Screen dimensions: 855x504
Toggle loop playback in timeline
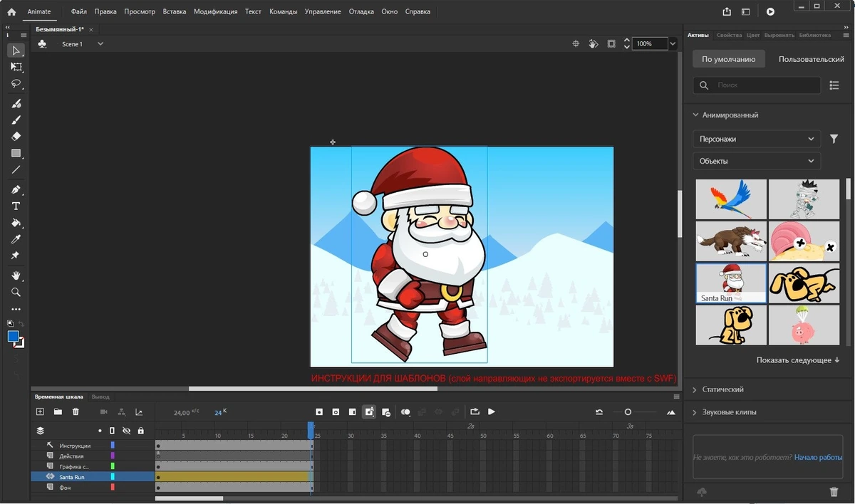pyautogui.click(x=474, y=411)
